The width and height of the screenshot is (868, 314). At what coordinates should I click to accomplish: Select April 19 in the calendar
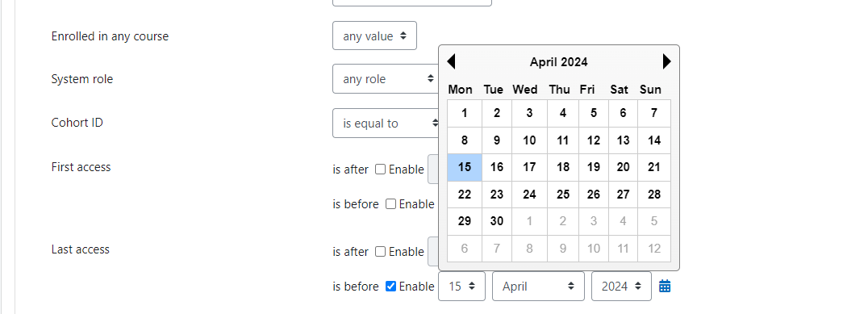[594, 167]
